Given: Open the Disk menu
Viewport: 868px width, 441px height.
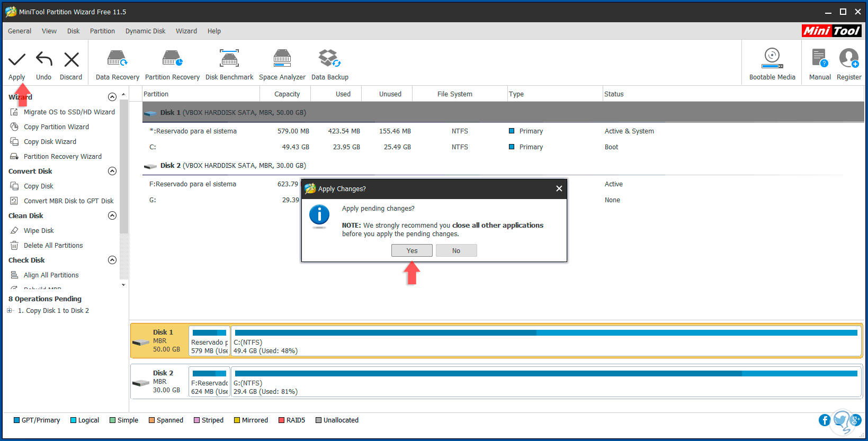Looking at the screenshot, I should coord(74,31).
